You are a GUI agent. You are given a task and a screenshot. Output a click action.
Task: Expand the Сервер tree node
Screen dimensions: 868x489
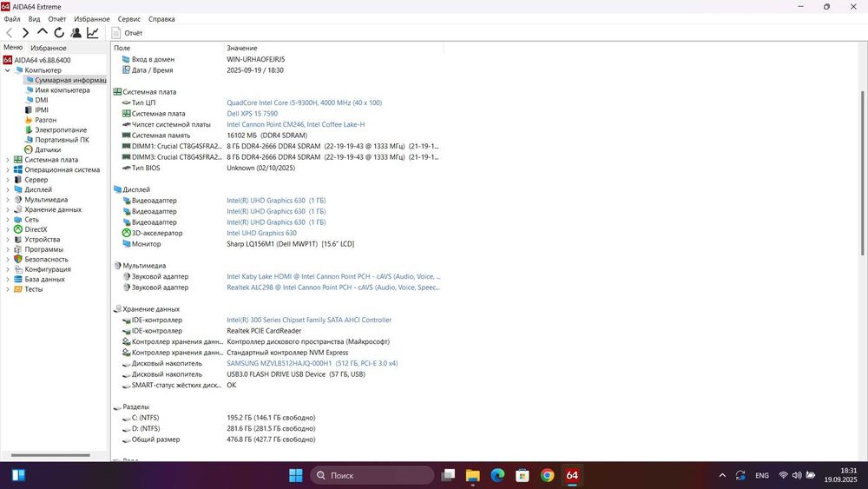click(x=7, y=180)
